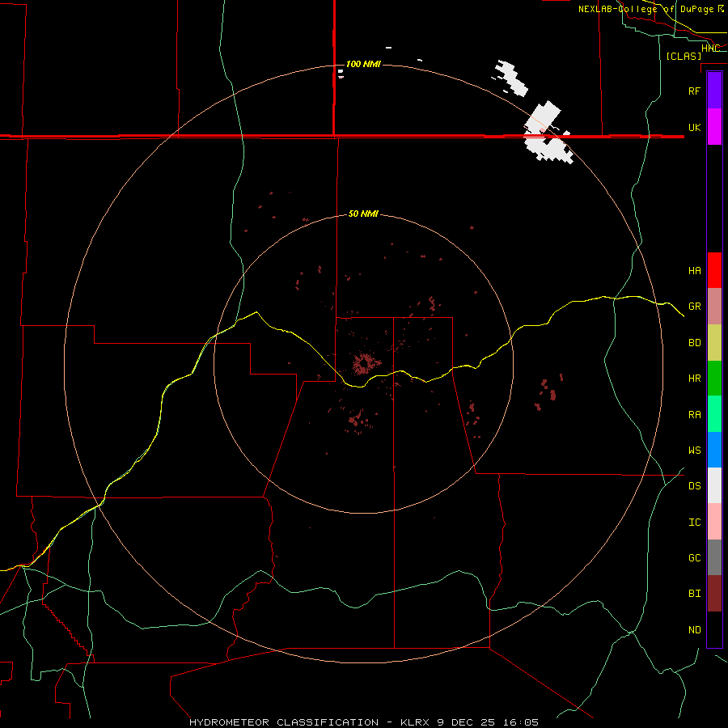Click the dense brown echo cluster at radar center
Screen dimensions: 728x728
[x=363, y=364]
